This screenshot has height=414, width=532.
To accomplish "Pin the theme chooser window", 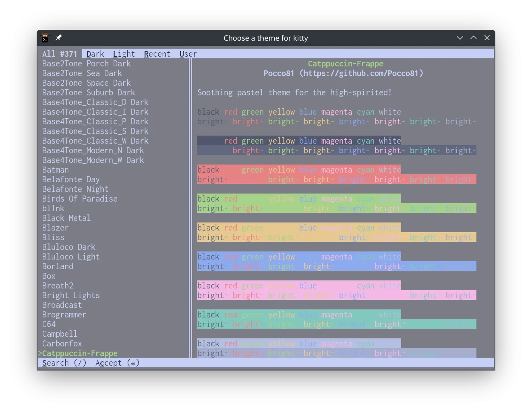I will (58, 37).
